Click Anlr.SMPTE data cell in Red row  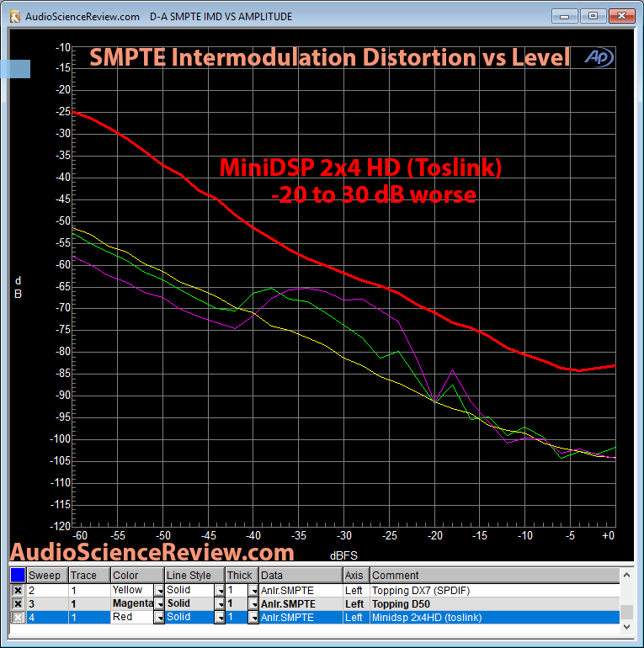click(x=301, y=618)
